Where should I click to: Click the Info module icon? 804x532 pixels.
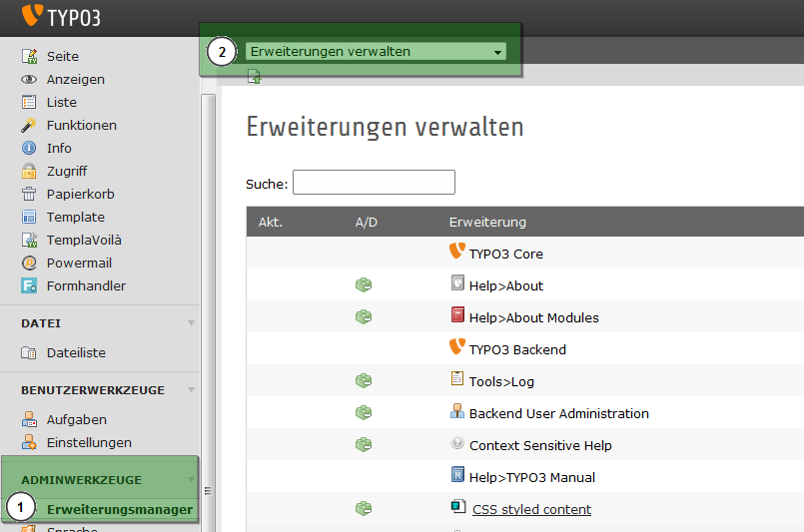(29, 148)
